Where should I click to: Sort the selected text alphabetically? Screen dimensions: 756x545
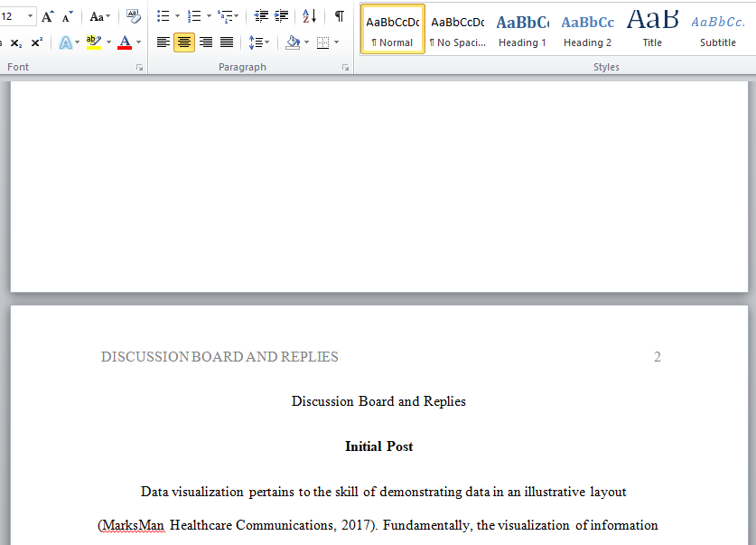coord(309,16)
